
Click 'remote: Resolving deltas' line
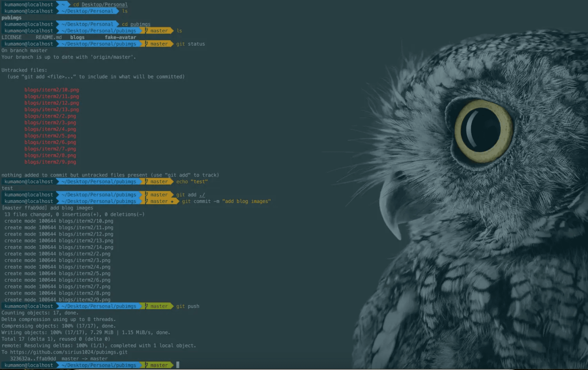click(99, 346)
